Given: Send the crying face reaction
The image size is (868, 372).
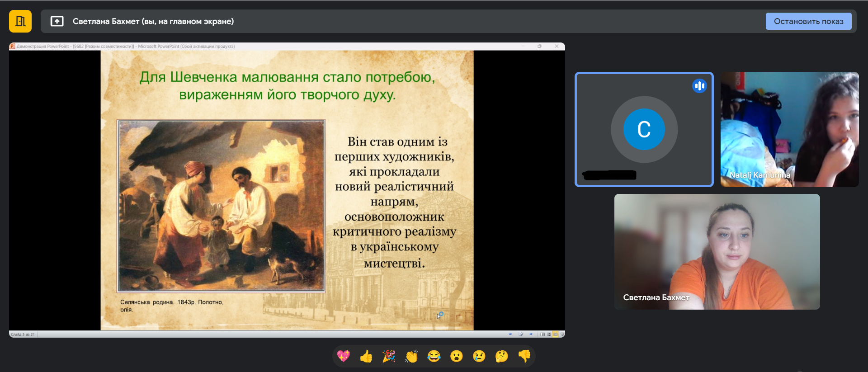Looking at the screenshot, I should tap(479, 356).
